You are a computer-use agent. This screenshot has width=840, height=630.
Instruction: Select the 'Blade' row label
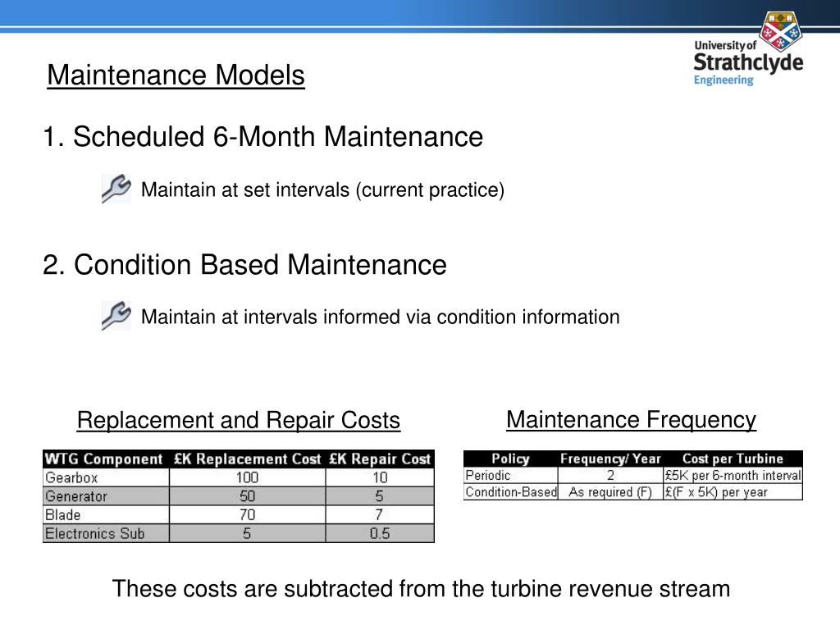coord(62,515)
